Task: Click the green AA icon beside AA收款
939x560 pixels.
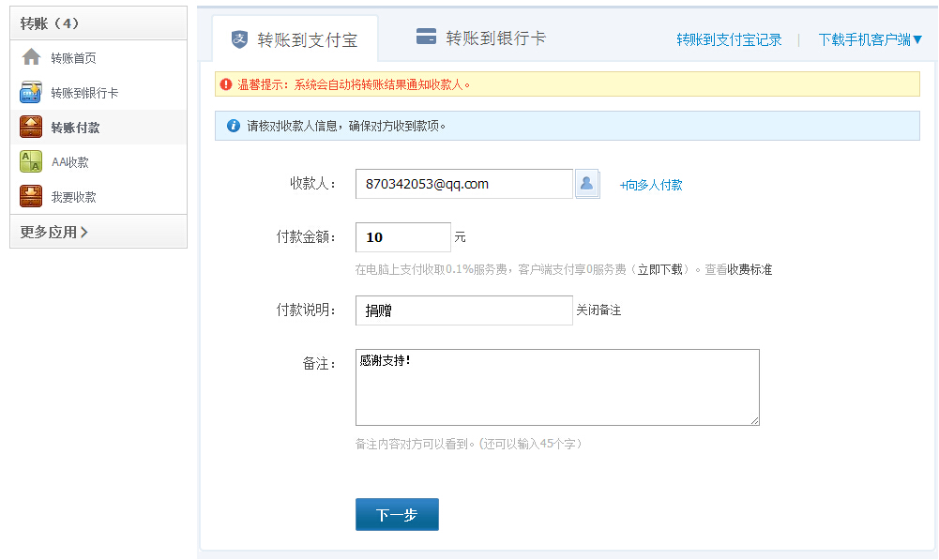Action: [x=31, y=161]
